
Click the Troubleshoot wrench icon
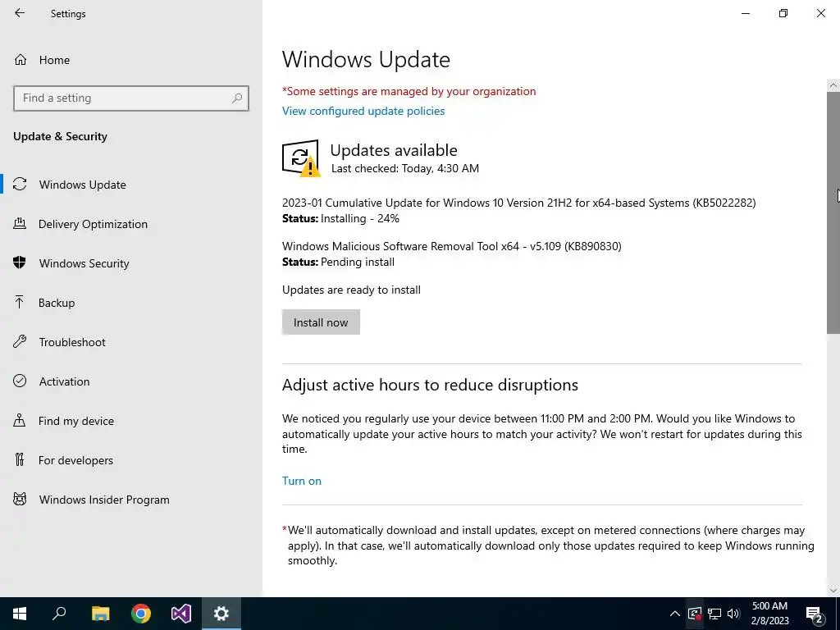[x=20, y=341]
